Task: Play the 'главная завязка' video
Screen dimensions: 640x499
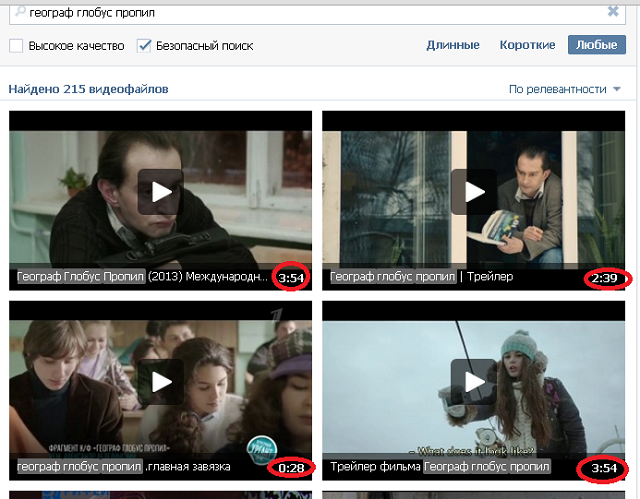Action: (x=160, y=382)
